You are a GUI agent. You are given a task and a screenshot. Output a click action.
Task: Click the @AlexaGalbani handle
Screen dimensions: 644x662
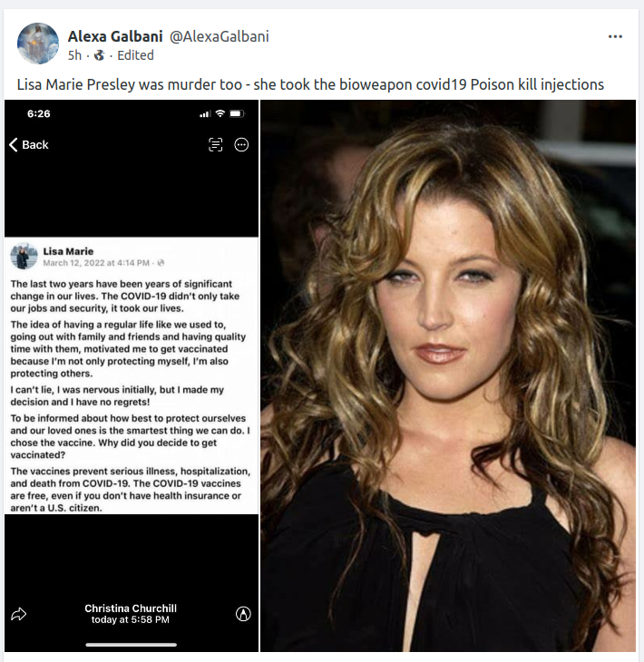click(x=220, y=37)
